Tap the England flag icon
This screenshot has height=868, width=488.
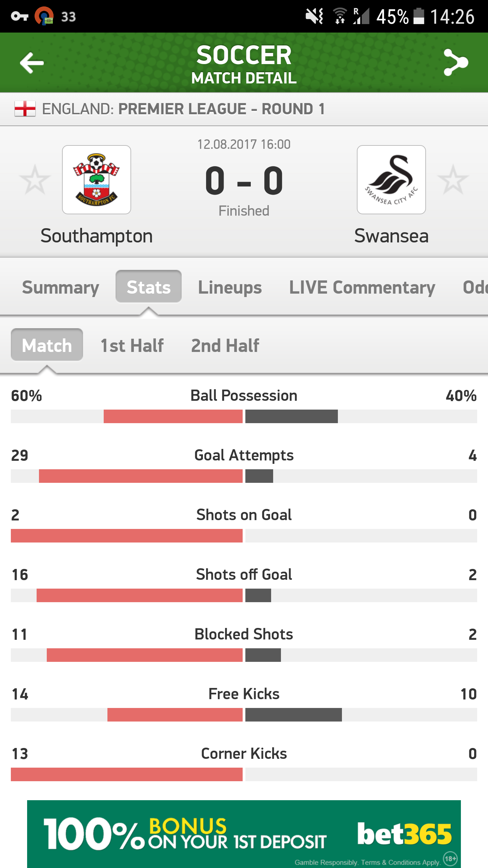[25, 109]
